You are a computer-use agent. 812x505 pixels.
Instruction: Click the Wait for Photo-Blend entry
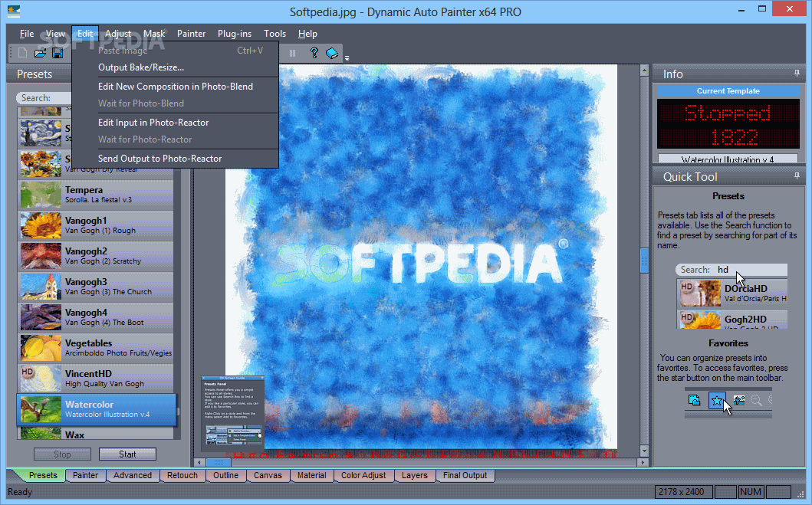pyautogui.click(x=175, y=103)
